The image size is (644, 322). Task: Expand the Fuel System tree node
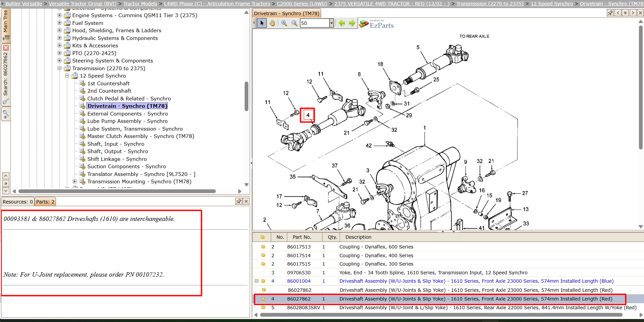pos(59,23)
